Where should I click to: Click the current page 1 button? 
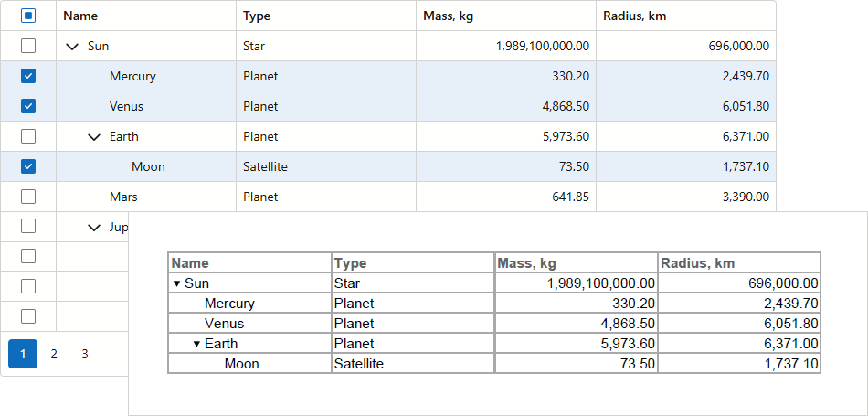[x=23, y=354]
